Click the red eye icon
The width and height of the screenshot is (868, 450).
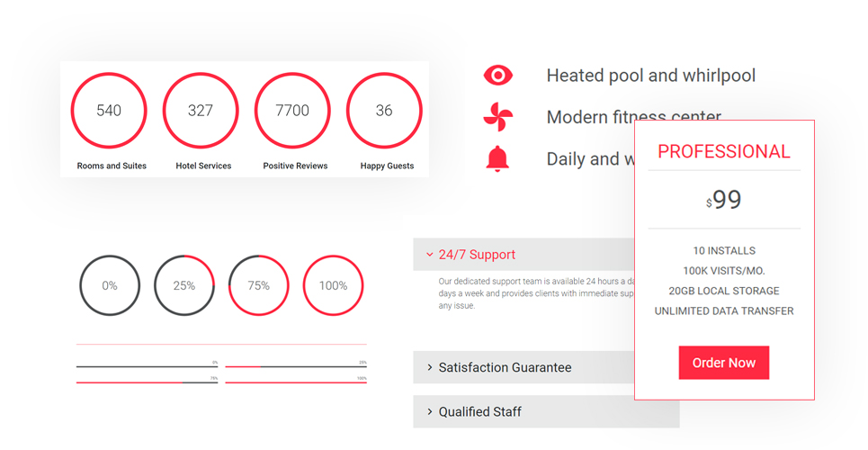[498, 76]
